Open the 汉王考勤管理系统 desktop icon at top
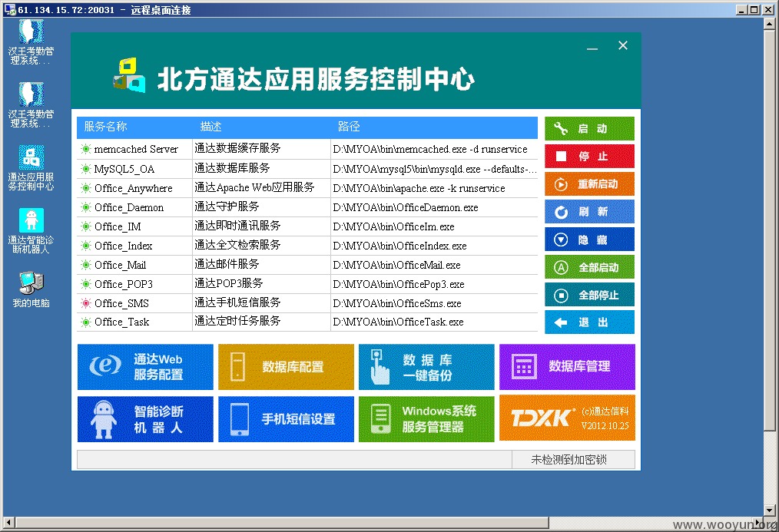The height and width of the screenshot is (532, 779). [x=31, y=41]
